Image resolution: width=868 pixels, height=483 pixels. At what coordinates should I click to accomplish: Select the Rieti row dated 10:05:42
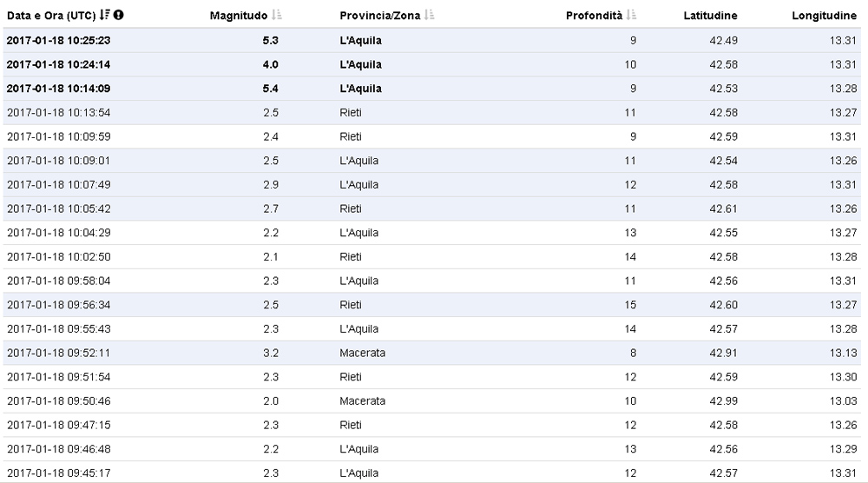click(431, 208)
